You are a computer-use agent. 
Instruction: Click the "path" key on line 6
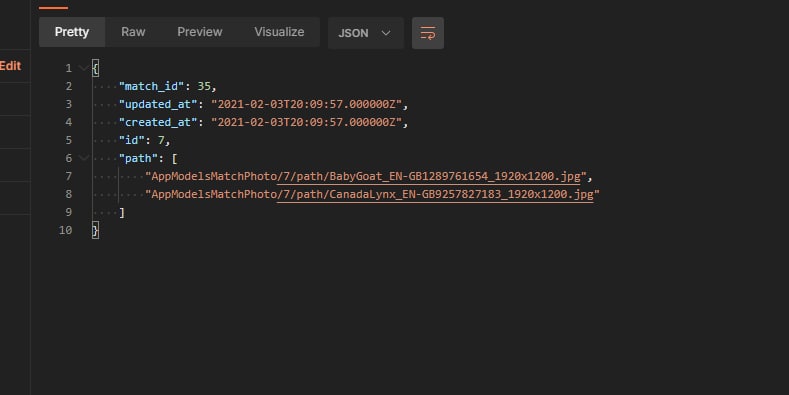click(138, 158)
